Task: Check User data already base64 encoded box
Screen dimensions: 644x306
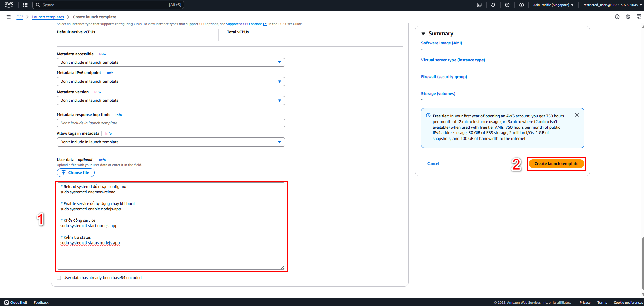Action: tap(59, 278)
